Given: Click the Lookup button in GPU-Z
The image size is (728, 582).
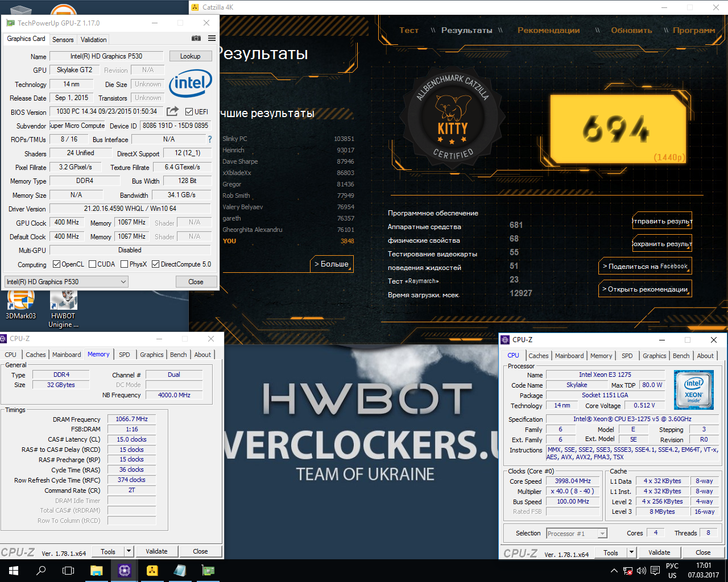Looking at the screenshot, I should (x=191, y=56).
